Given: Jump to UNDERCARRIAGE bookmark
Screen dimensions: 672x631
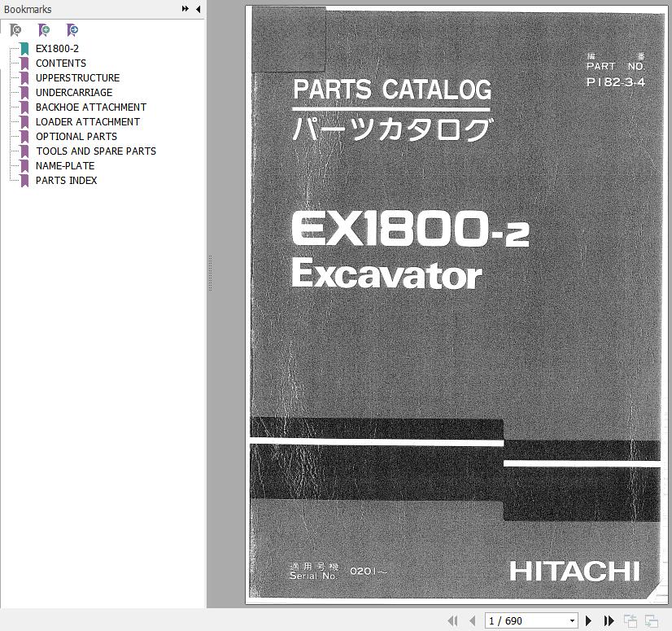Looking at the screenshot, I should (74, 92).
